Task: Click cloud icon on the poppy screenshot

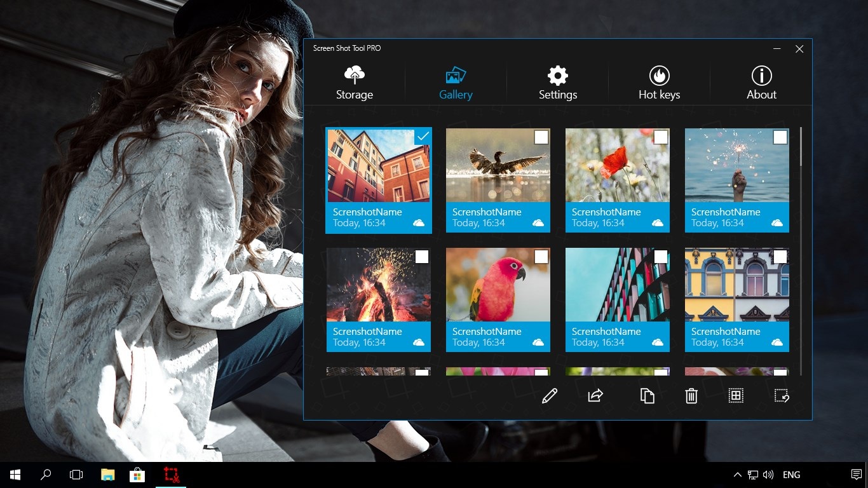Action: [x=658, y=223]
